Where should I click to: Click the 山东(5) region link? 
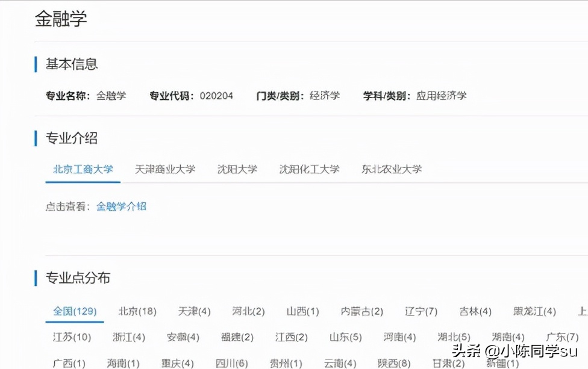(346, 337)
